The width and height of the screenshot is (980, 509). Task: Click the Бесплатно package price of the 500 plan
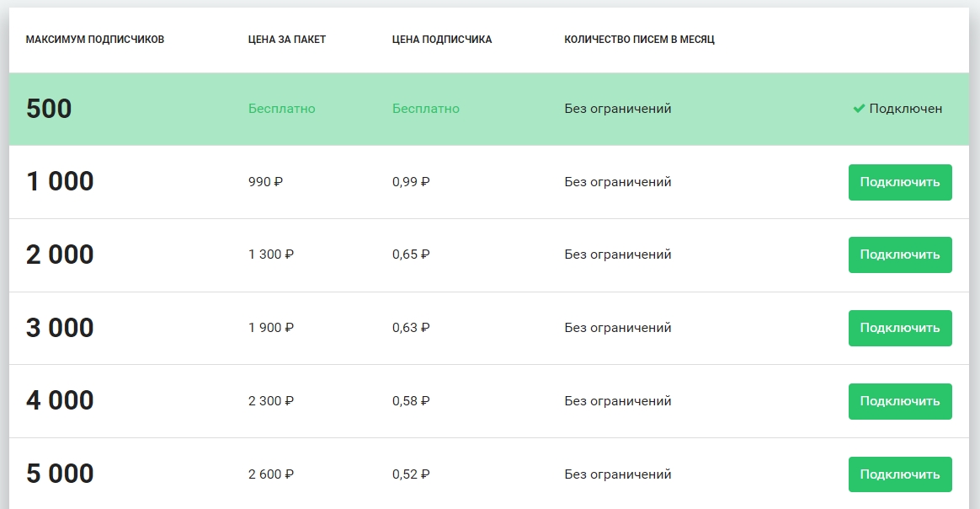282,109
